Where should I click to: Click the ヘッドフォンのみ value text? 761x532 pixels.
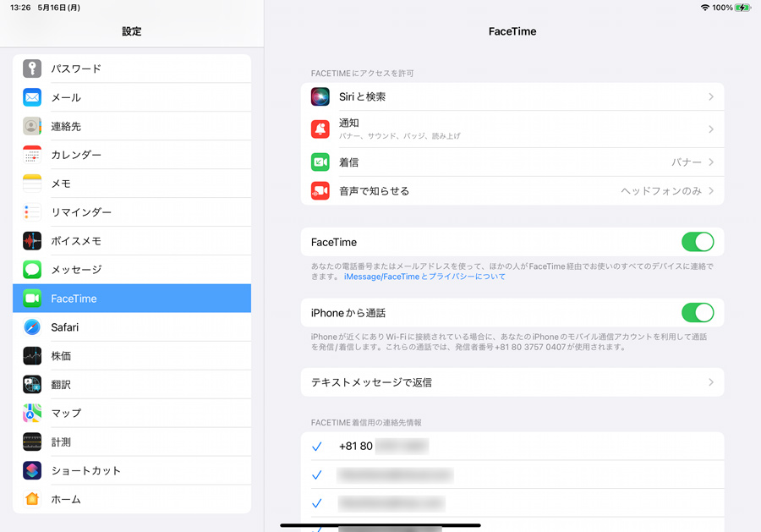click(661, 191)
